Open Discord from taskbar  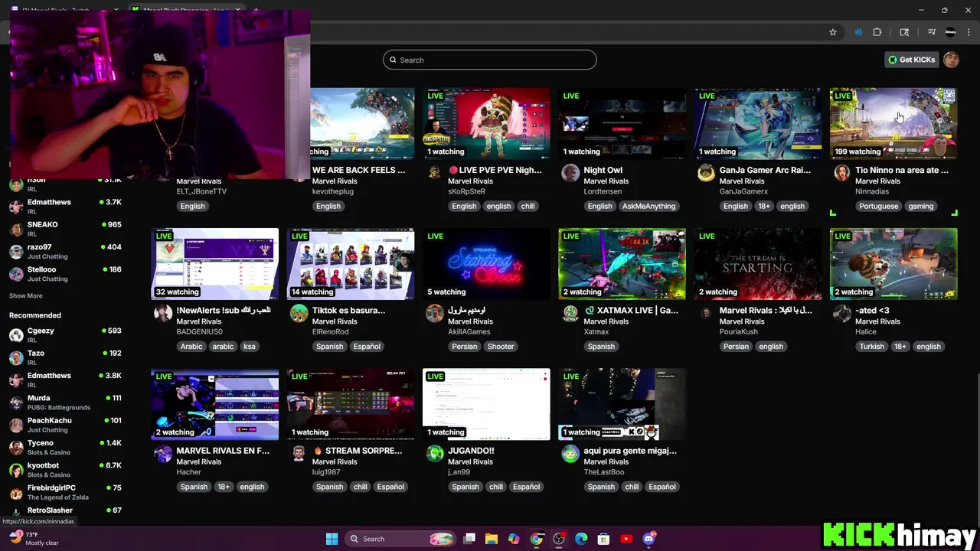648,539
